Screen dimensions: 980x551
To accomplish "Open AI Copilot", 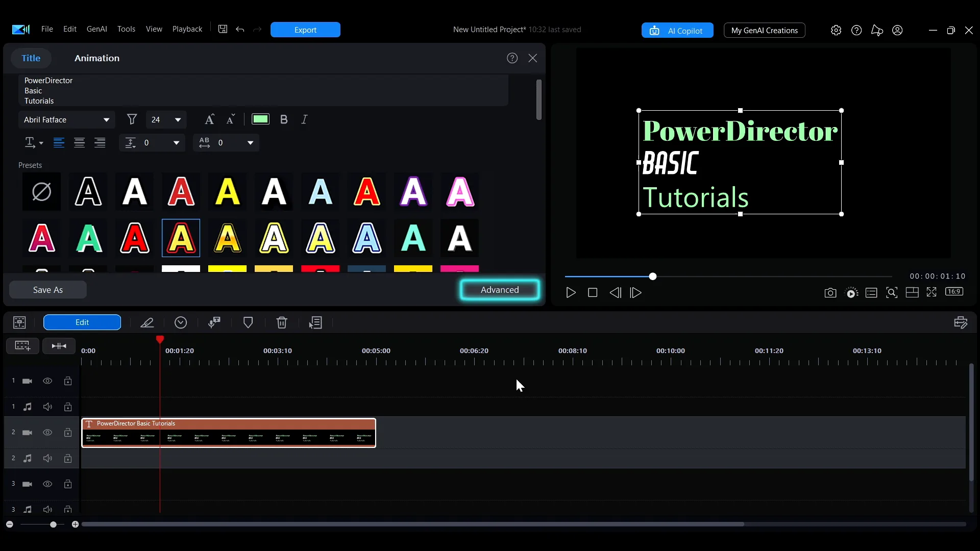I will (677, 31).
